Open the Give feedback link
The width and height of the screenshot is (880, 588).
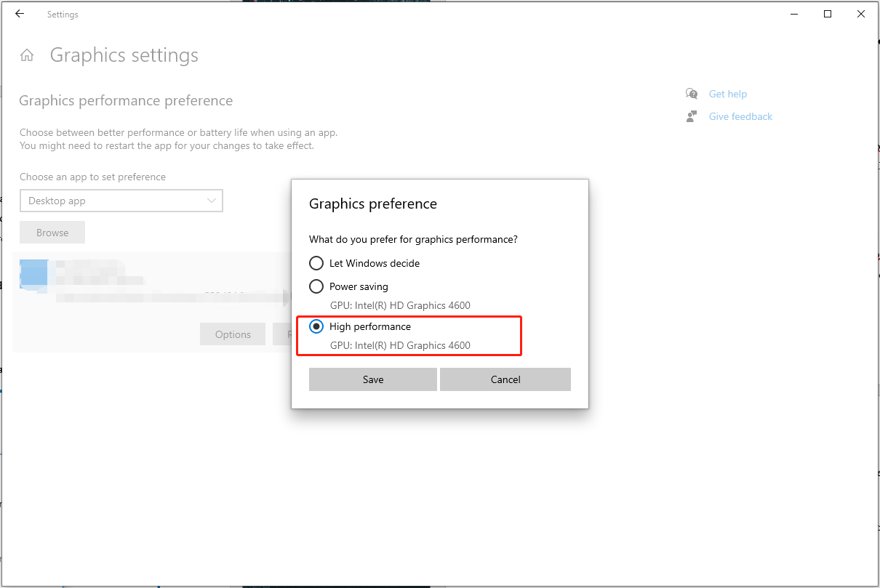(x=740, y=116)
